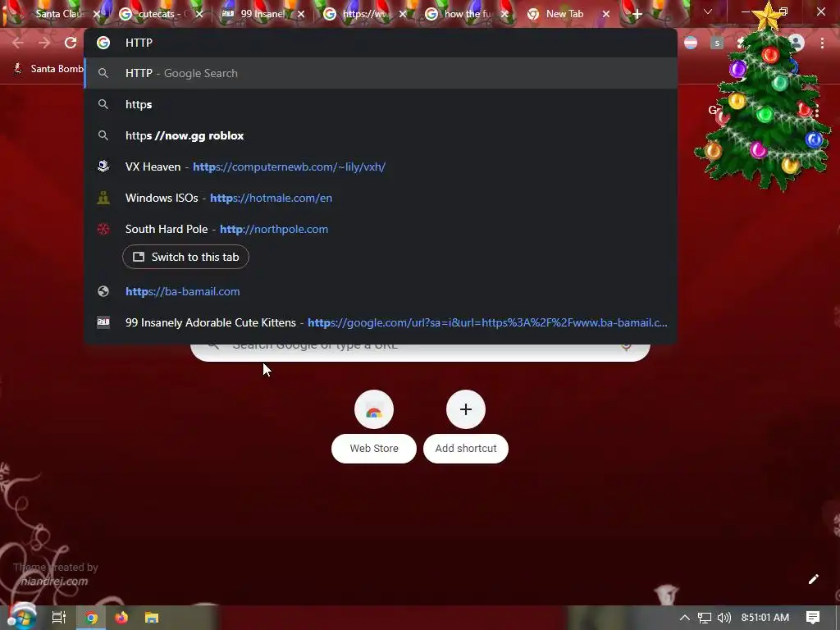
Task: Reload the page with the refresh icon
Action: point(71,43)
